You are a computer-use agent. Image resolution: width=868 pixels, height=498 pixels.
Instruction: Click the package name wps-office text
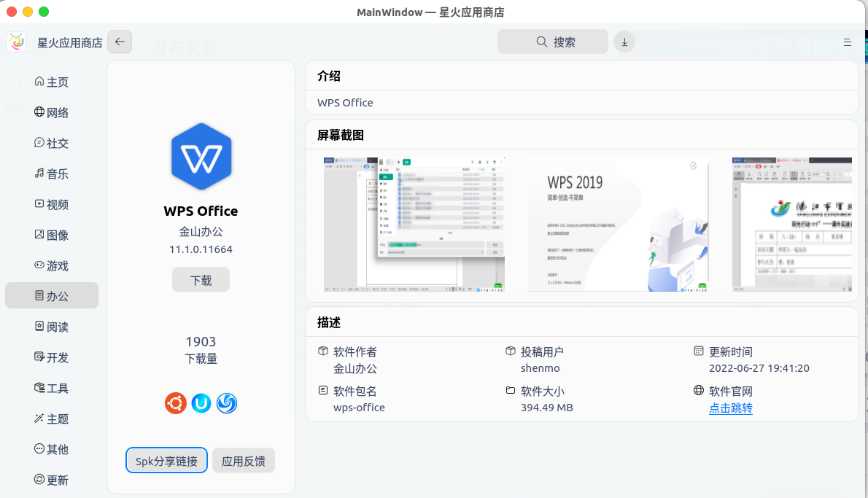coord(359,408)
